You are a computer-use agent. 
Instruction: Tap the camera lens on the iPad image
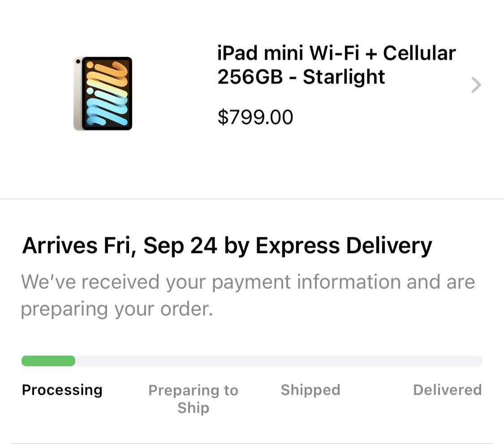pos(78,61)
